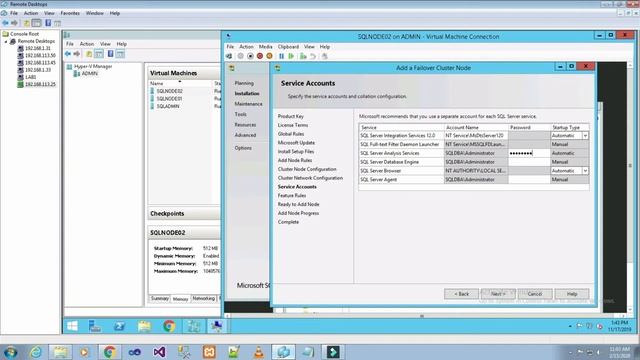Image resolution: width=640 pixels, height=360 pixels.
Task: Open View menu in Virtual Machine Connection
Action: 309,47
